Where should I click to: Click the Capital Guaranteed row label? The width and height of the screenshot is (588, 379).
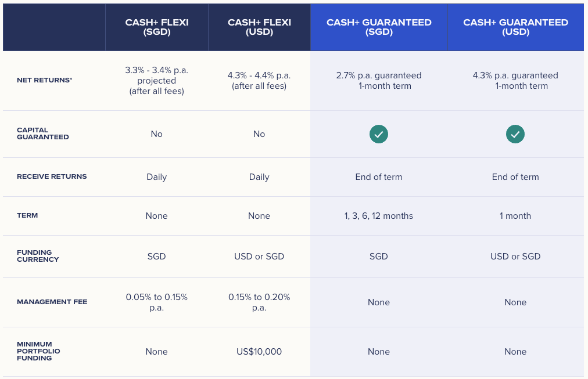coord(43,133)
